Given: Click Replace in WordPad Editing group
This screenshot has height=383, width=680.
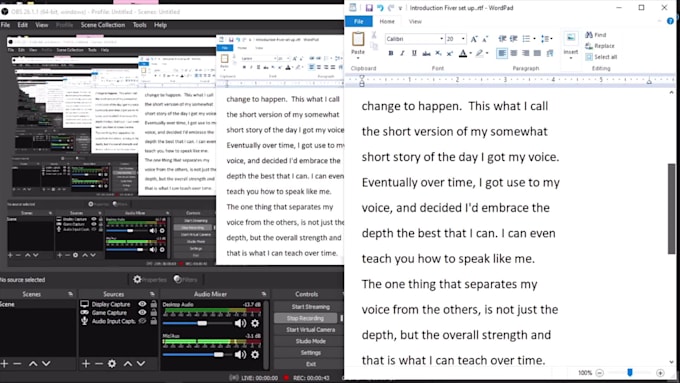Looking at the screenshot, I should pyautogui.click(x=600, y=46).
